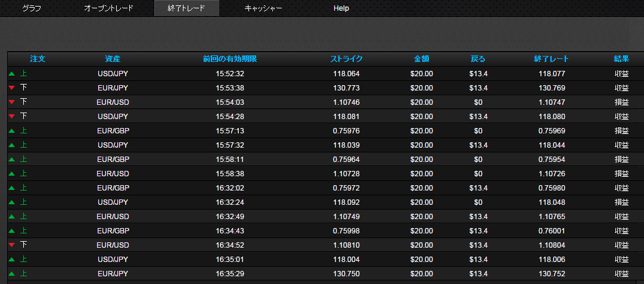
Task: Click $20.00 amount in 15:58:38 row
Action: click(421, 174)
